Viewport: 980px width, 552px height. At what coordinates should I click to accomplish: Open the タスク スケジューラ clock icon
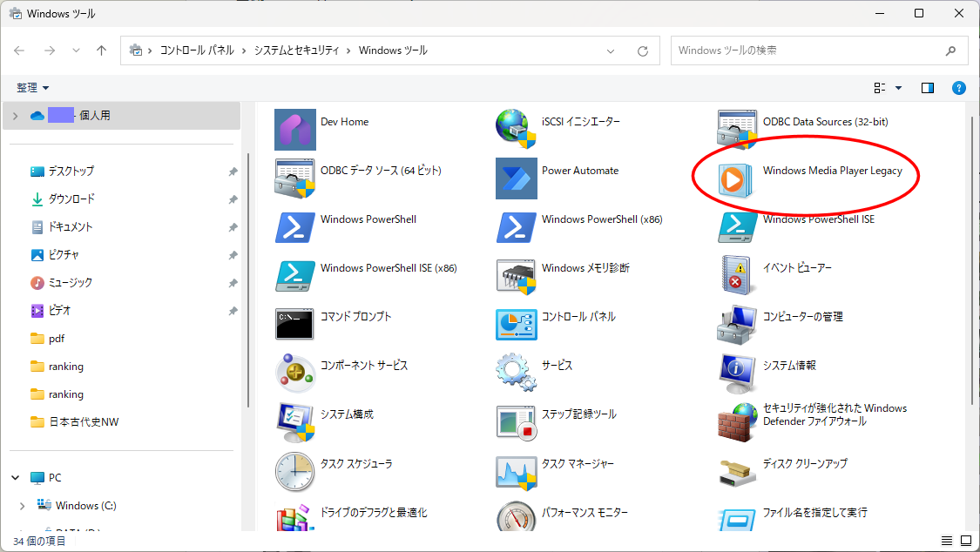coord(295,471)
